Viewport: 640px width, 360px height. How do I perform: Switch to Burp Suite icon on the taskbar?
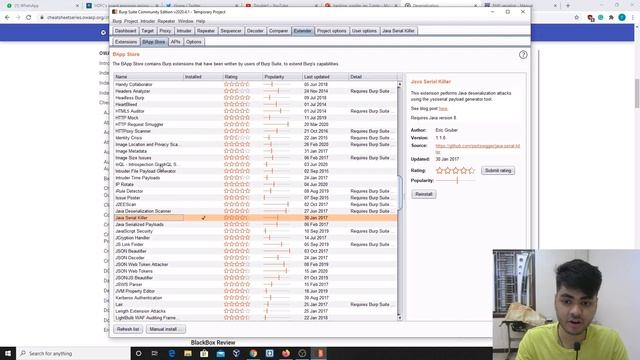pos(320,353)
